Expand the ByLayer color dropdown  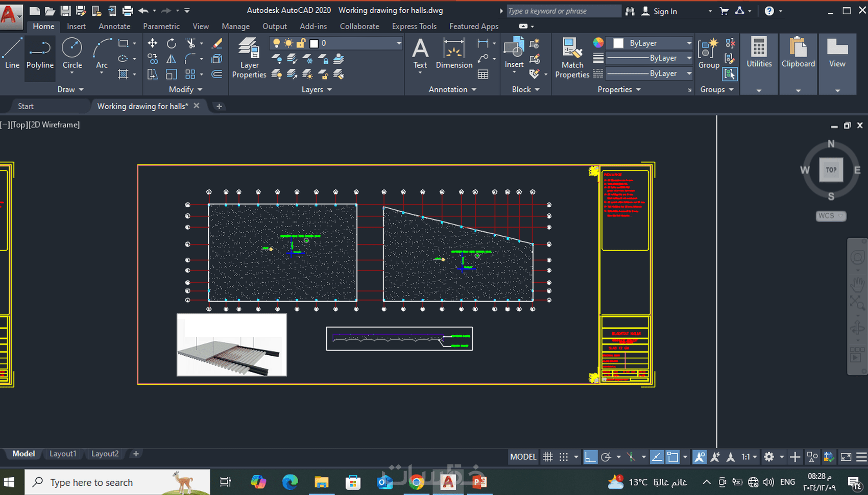click(689, 43)
